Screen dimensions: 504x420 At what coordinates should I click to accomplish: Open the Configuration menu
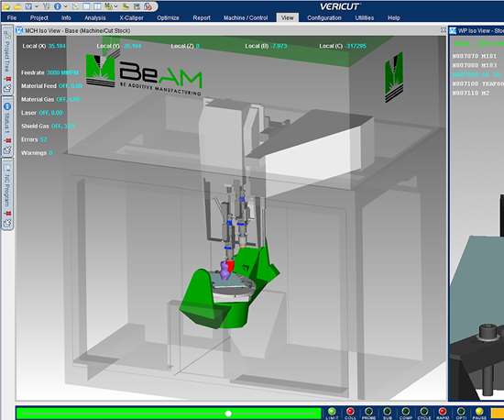coord(324,18)
